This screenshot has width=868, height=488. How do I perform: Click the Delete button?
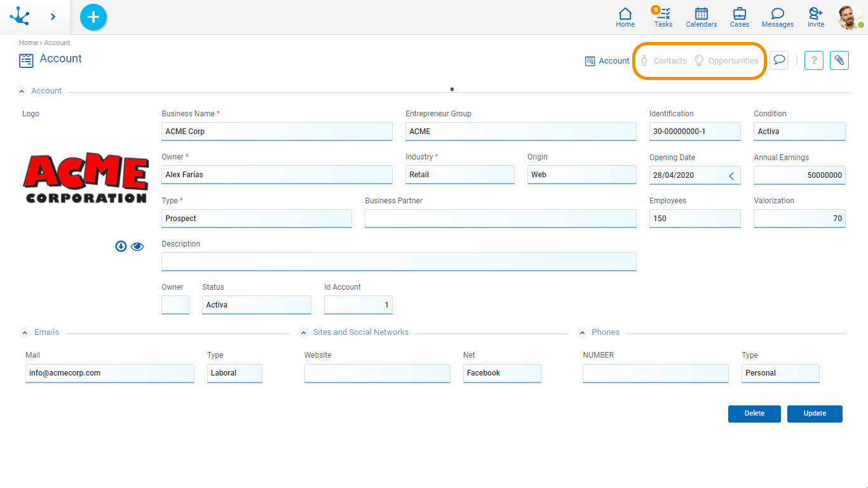pos(754,414)
